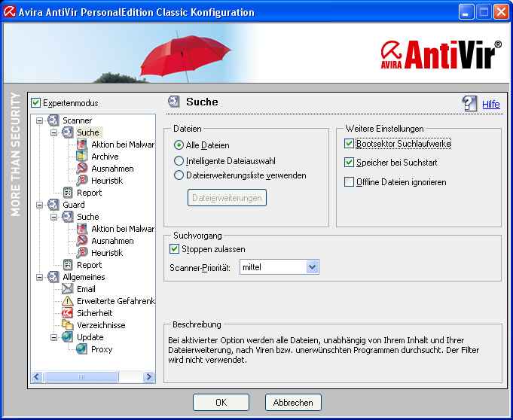Image resolution: width=513 pixels, height=420 pixels.
Task: Click the gear icon beside Guard's Suche
Action: pos(67,217)
